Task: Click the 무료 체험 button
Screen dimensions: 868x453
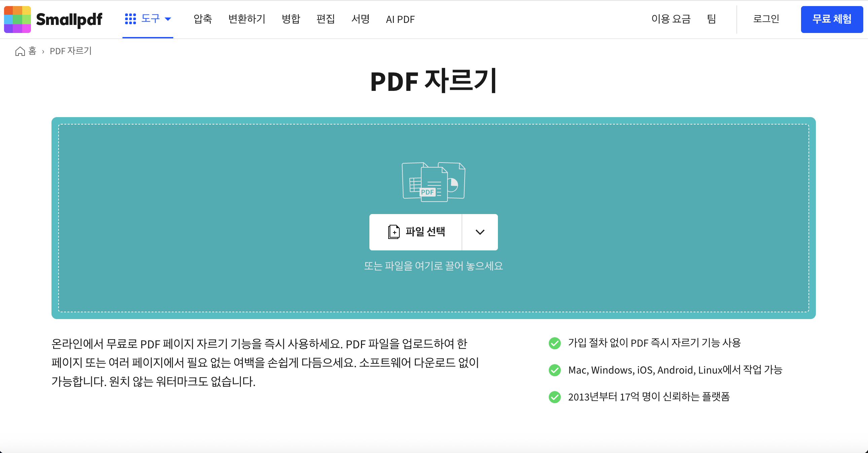Action: (x=831, y=19)
